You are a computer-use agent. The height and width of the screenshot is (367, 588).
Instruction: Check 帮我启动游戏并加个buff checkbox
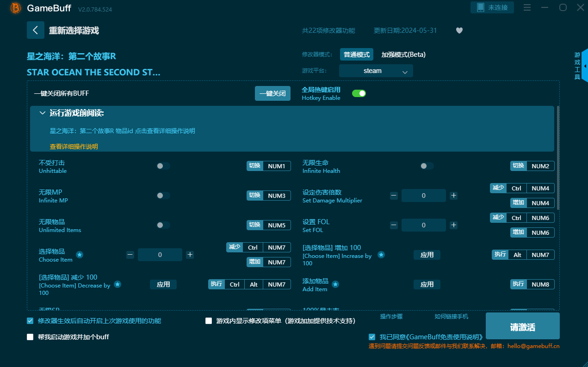pos(31,337)
